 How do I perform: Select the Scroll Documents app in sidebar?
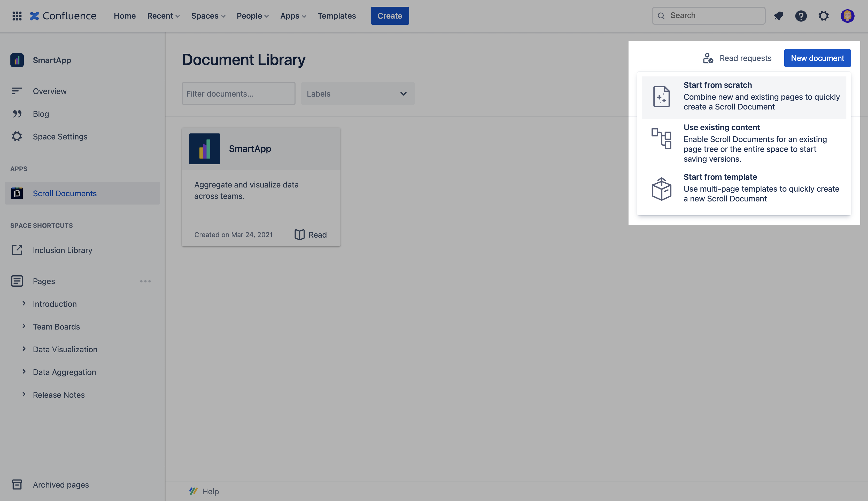64,193
